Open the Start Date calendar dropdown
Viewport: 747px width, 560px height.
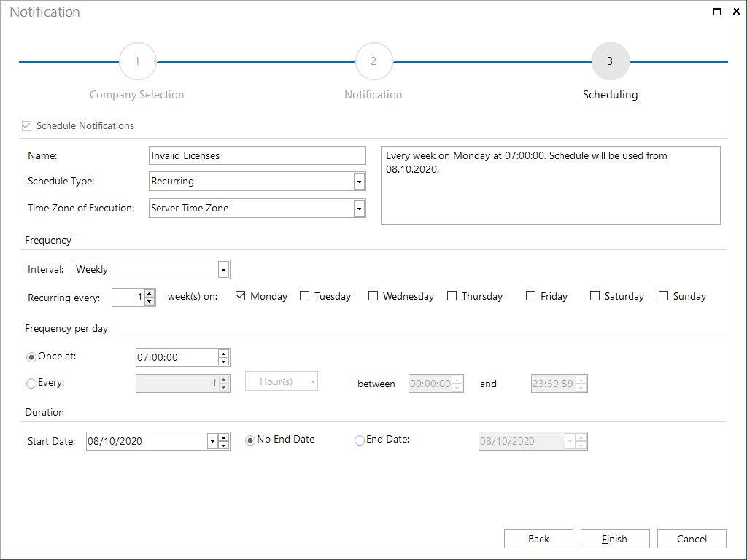[212, 441]
